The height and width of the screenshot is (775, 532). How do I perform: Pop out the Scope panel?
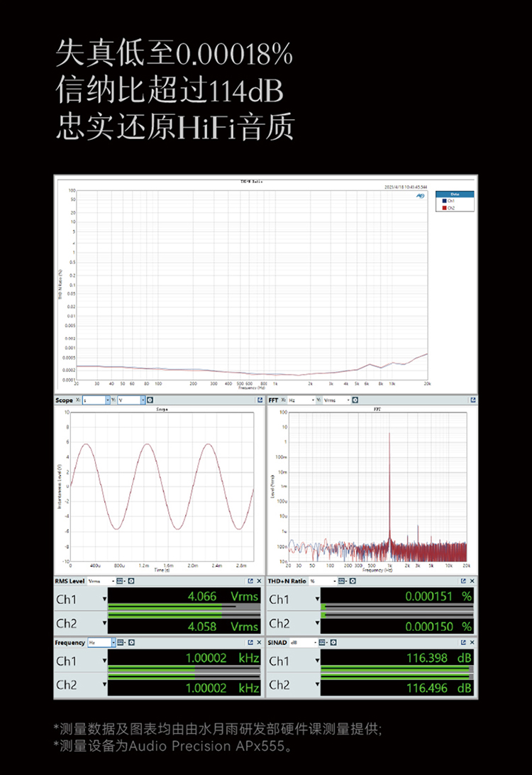(x=260, y=400)
